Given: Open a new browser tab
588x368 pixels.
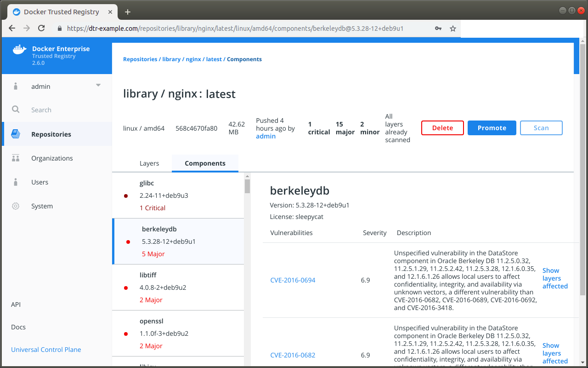Looking at the screenshot, I should [128, 12].
